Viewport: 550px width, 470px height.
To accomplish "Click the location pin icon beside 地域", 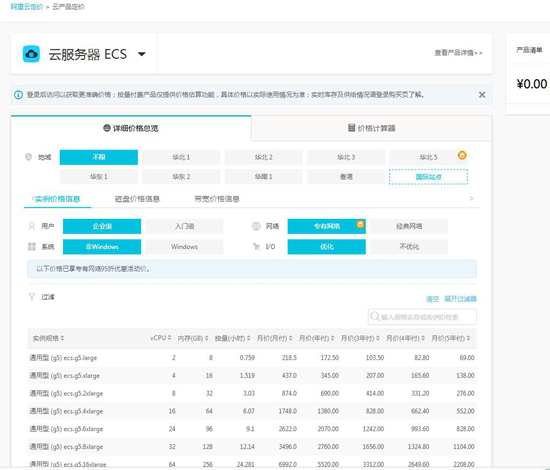I will click(x=29, y=157).
